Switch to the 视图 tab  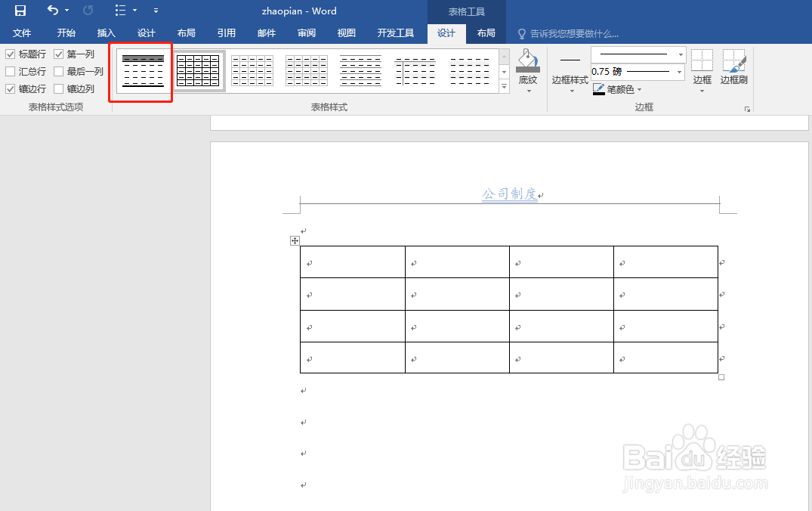(347, 33)
